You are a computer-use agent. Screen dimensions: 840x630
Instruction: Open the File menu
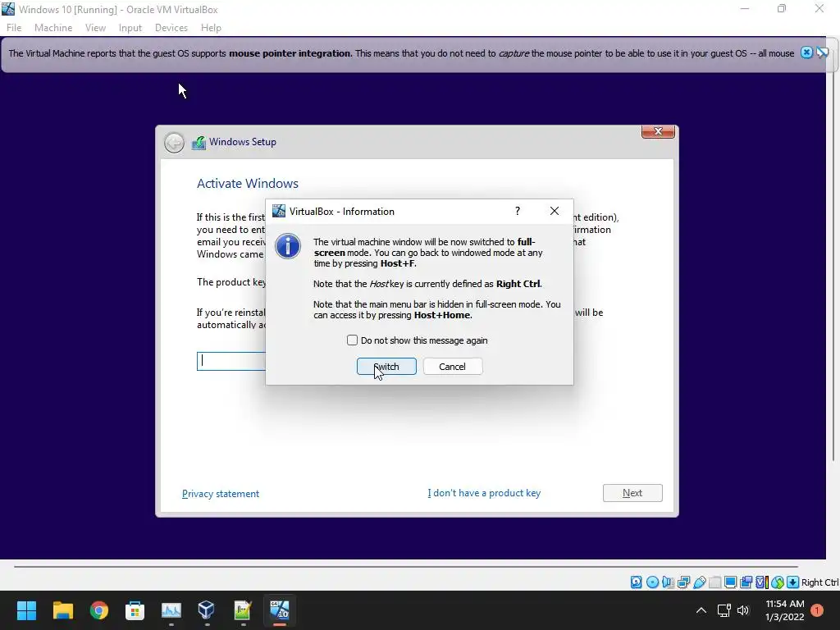point(14,28)
